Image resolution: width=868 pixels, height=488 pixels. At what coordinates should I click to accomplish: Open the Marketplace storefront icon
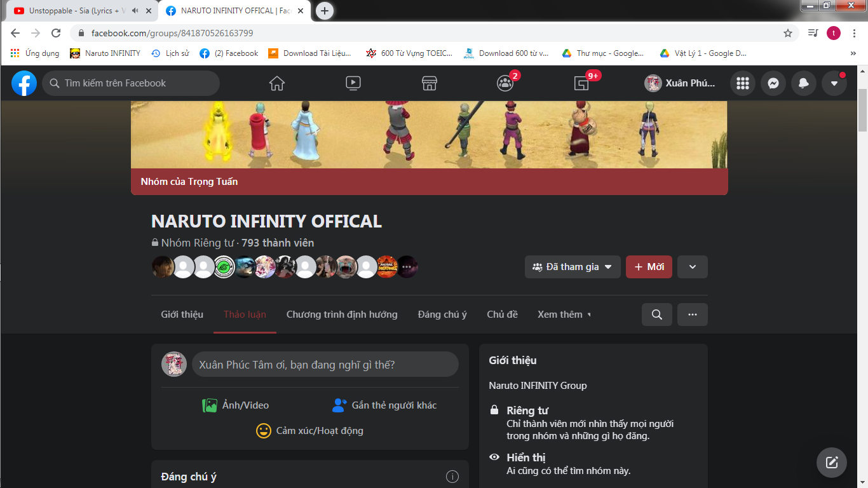point(430,83)
